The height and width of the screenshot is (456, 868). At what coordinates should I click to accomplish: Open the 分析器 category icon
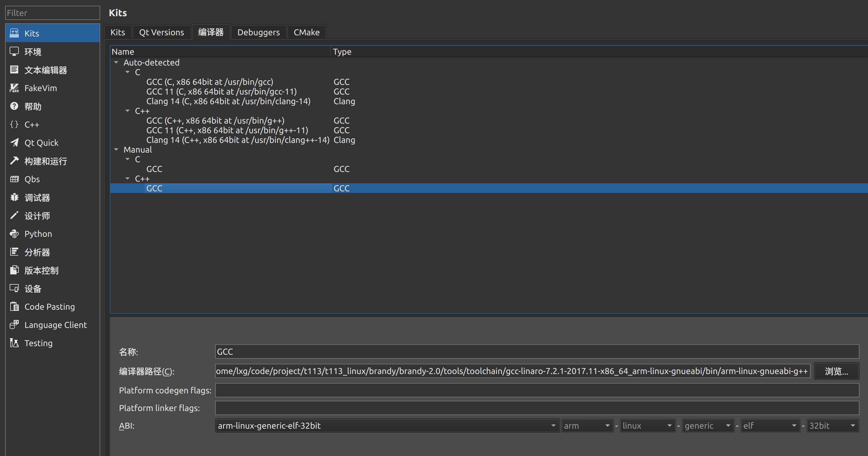coord(14,252)
